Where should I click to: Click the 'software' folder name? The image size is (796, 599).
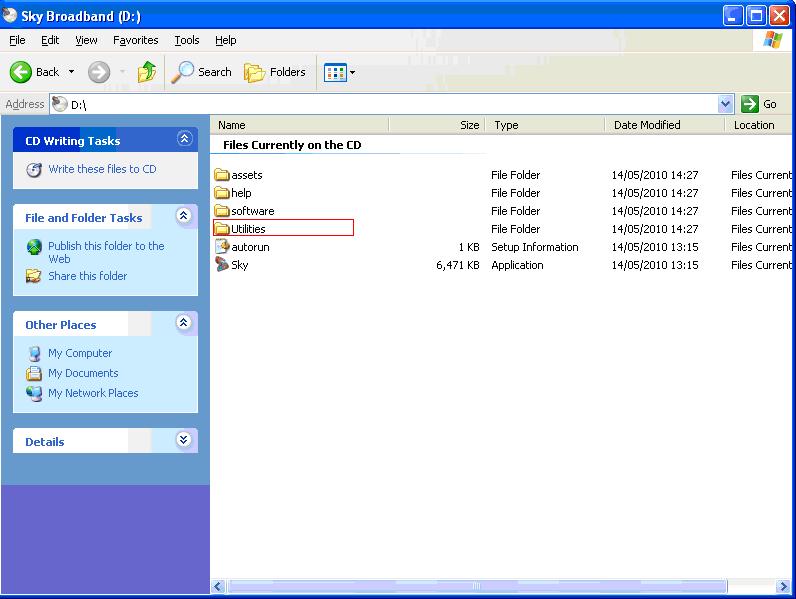252,211
